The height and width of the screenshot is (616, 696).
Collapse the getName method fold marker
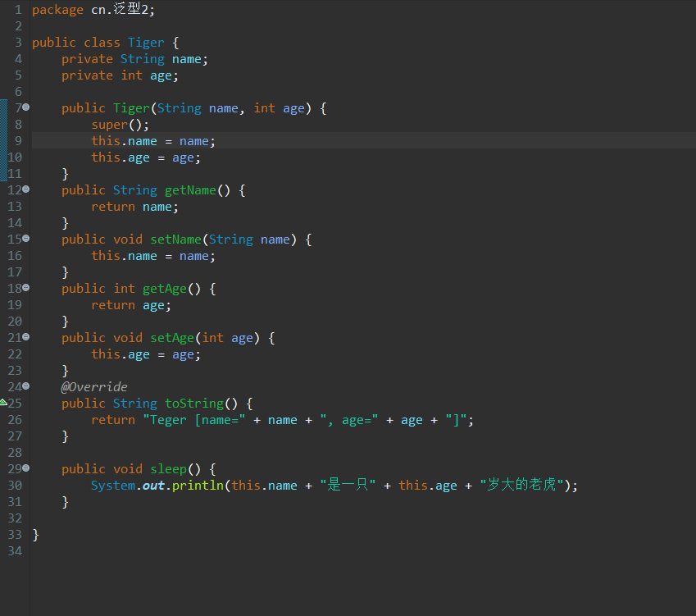25,189
